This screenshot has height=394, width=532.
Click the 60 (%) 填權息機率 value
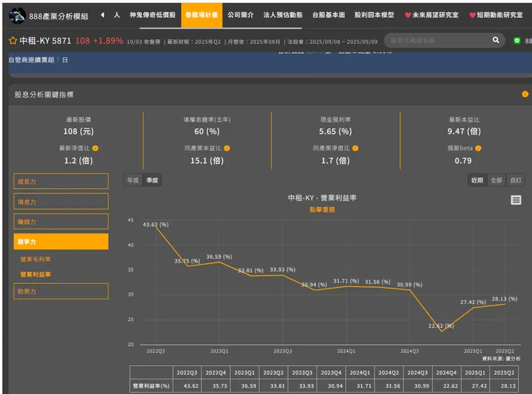207,132
